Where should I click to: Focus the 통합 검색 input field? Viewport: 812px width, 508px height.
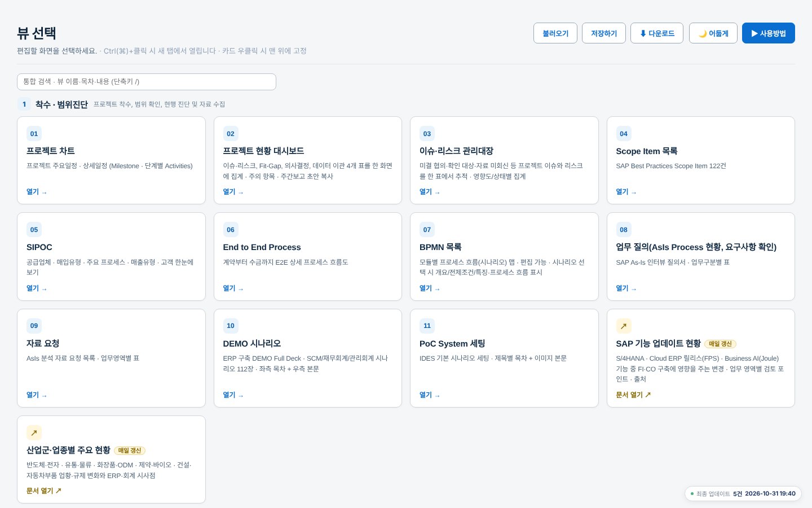pos(147,82)
